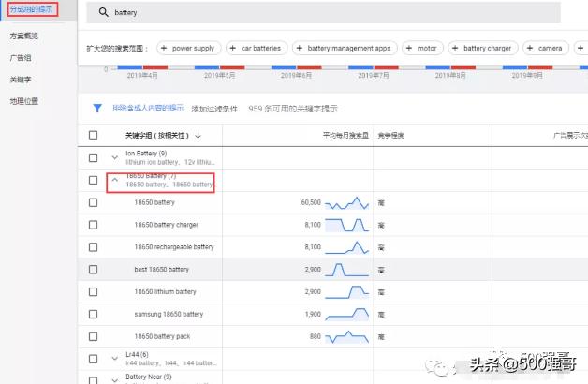Click plus icon on camera chip
This screenshot has height=384, width=588.
click(x=530, y=48)
